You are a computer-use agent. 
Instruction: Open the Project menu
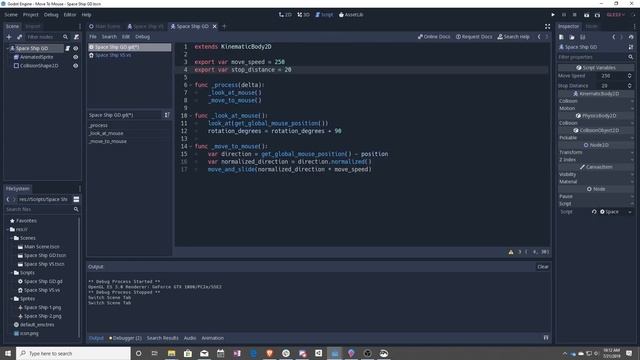[31, 15]
